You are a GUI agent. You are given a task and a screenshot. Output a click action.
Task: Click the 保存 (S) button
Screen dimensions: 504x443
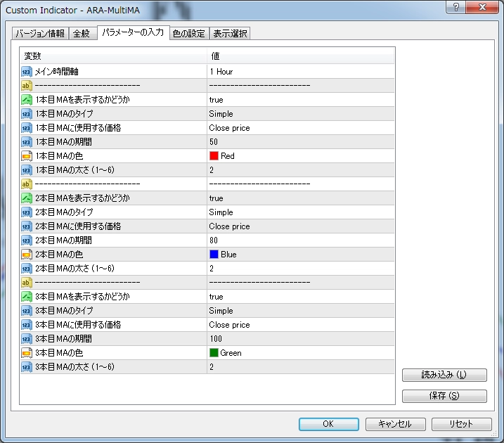[444, 396]
